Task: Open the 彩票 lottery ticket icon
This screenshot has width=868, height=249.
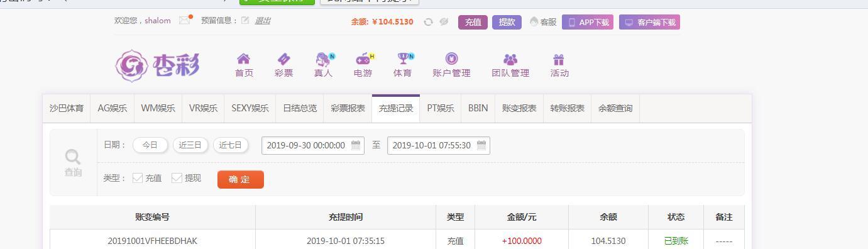Action: [283, 59]
